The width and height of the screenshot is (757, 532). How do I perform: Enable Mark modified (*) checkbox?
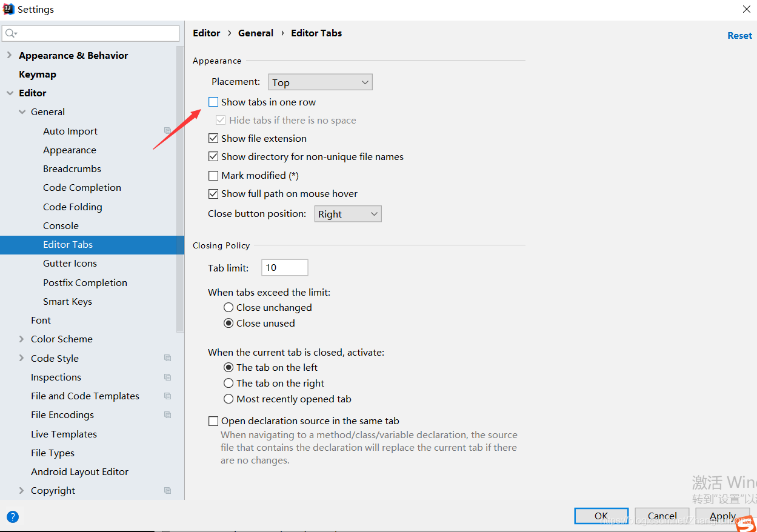(x=213, y=175)
